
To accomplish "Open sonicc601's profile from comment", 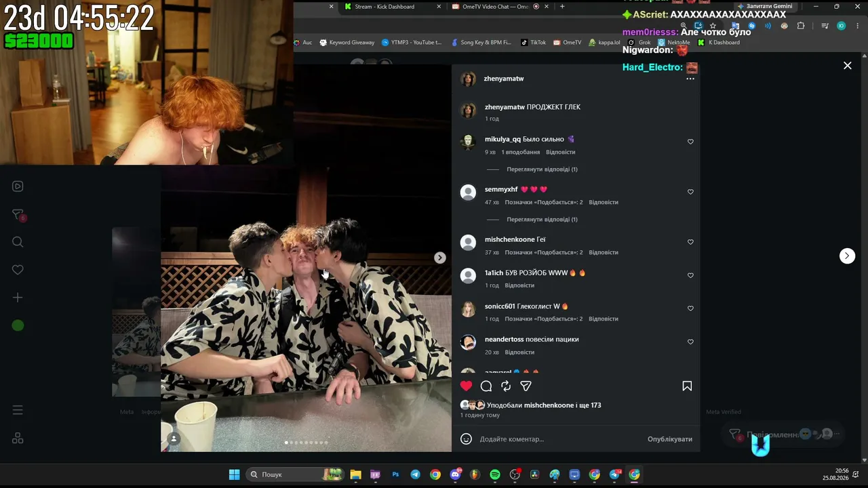I will pyautogui.click(x=500, y=306).
